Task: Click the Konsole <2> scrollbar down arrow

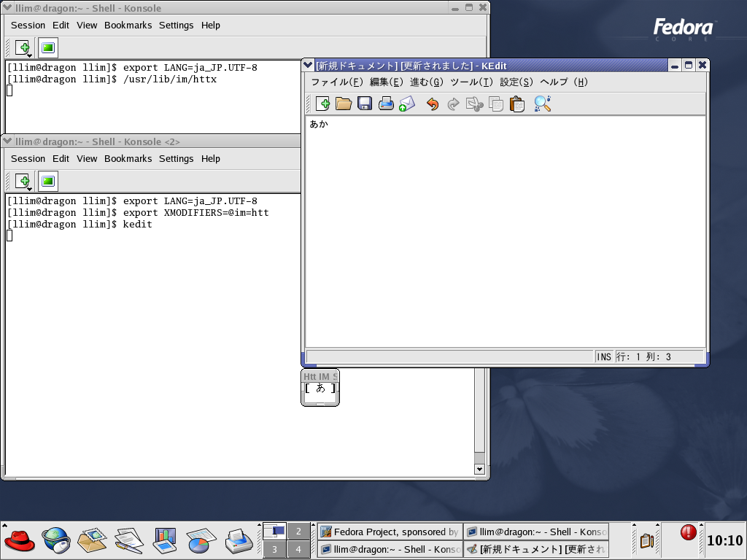Action: pos(479,469)
